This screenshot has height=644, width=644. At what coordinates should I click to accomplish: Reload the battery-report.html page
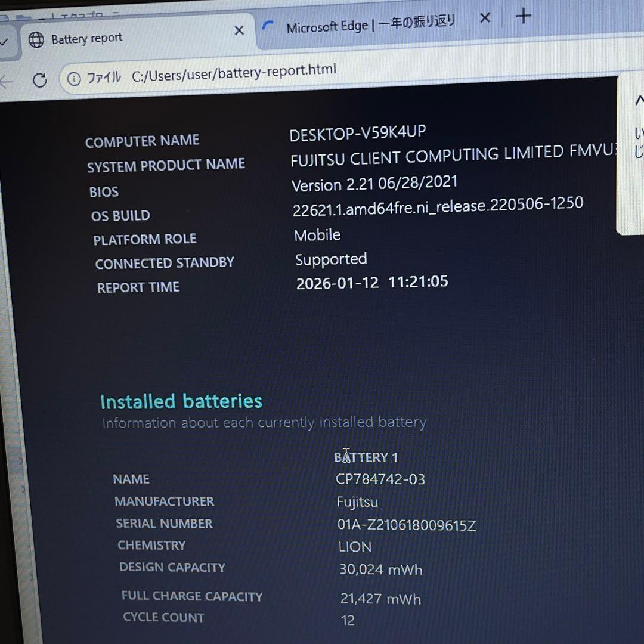(39, 79)
